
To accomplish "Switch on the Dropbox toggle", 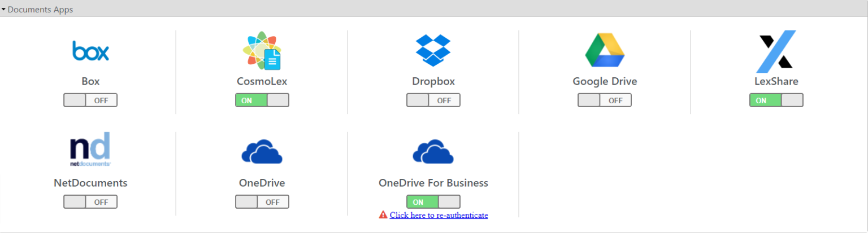I will coord(433,100).
